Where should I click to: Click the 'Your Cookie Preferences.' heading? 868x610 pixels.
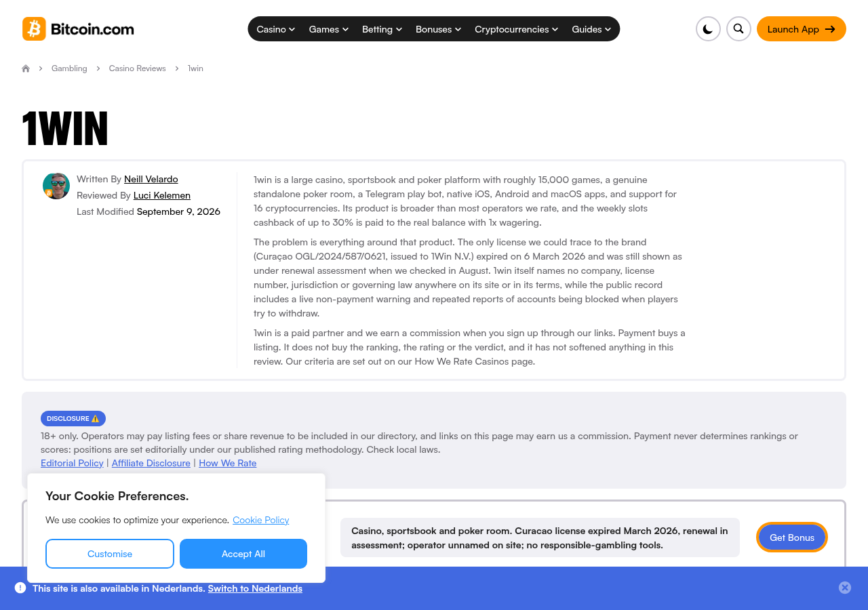pyautogui.click(x=117, y=496)
